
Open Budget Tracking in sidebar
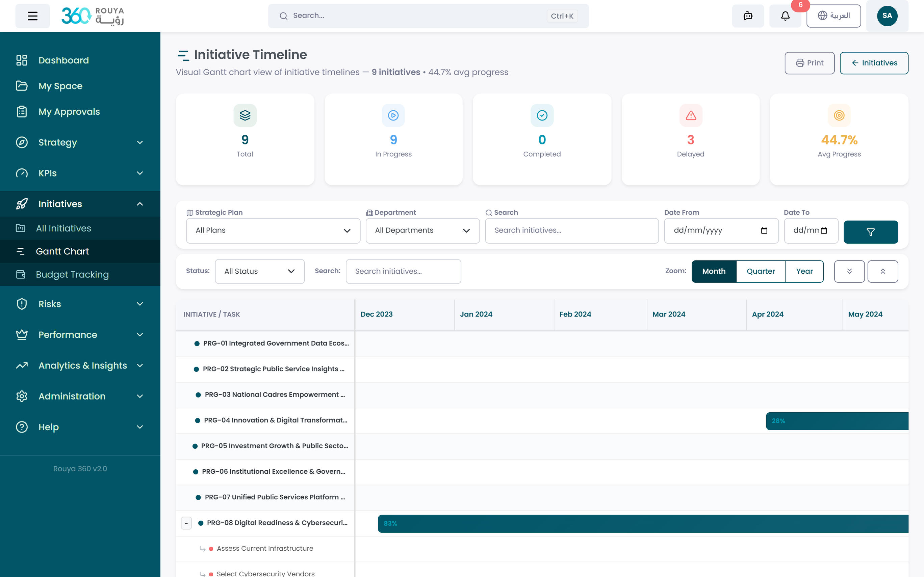tap(72, 274)
